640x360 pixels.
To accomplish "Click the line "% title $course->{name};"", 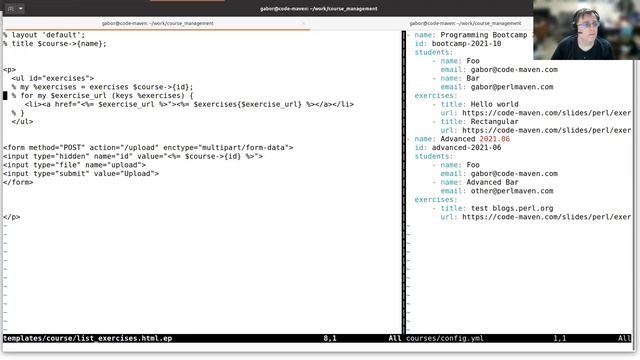I will point(55,44).
